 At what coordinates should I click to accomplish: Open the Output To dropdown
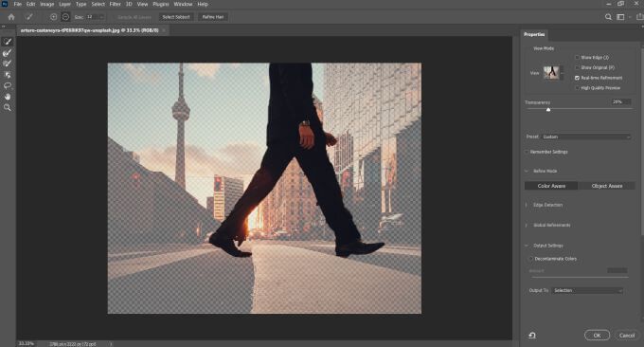(x=587, y=290)
